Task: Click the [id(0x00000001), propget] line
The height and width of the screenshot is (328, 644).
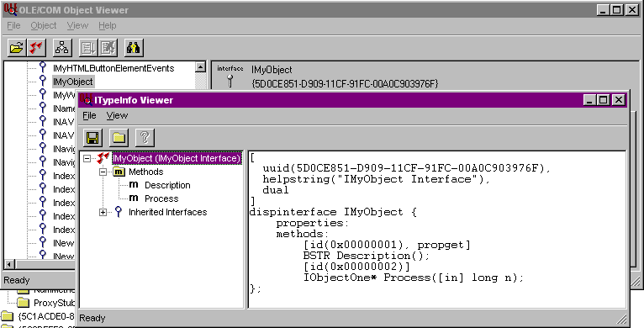Action: [x=387, y=246]
